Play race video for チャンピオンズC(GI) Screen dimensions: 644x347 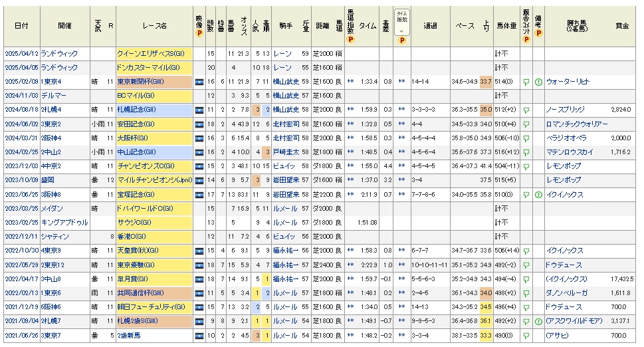coord(199,167)
